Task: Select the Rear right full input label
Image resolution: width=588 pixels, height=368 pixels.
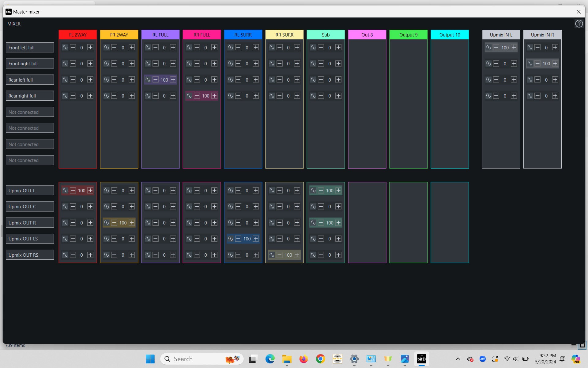Action: point(30,96)
